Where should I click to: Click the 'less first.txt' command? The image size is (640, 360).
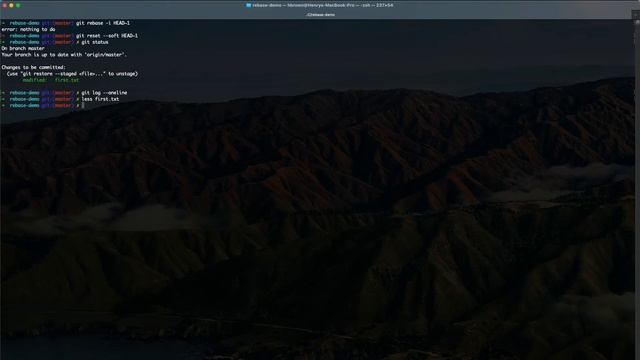[x=100, y=99]
